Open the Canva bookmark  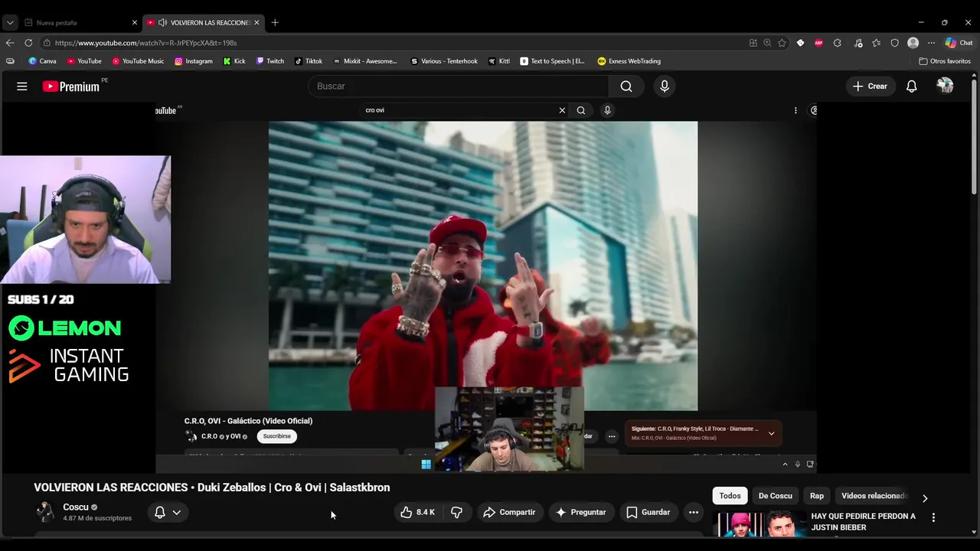coord(42,61)
